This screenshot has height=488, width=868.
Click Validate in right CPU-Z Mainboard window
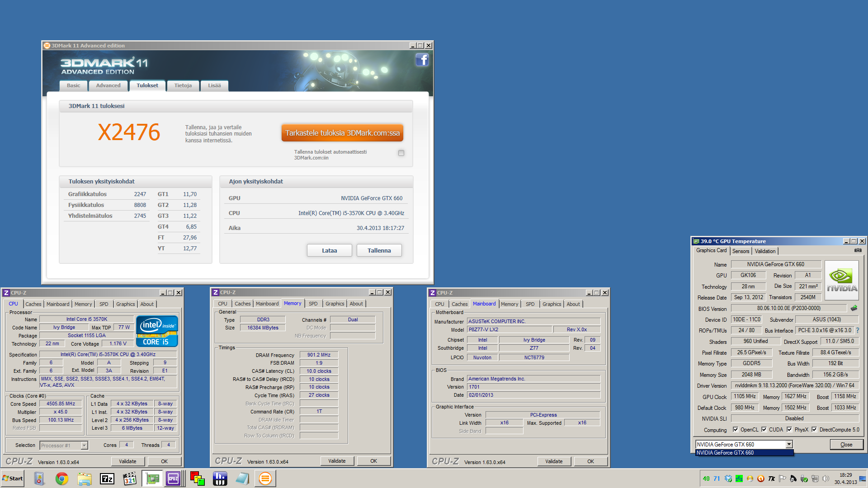pos(554,461)
